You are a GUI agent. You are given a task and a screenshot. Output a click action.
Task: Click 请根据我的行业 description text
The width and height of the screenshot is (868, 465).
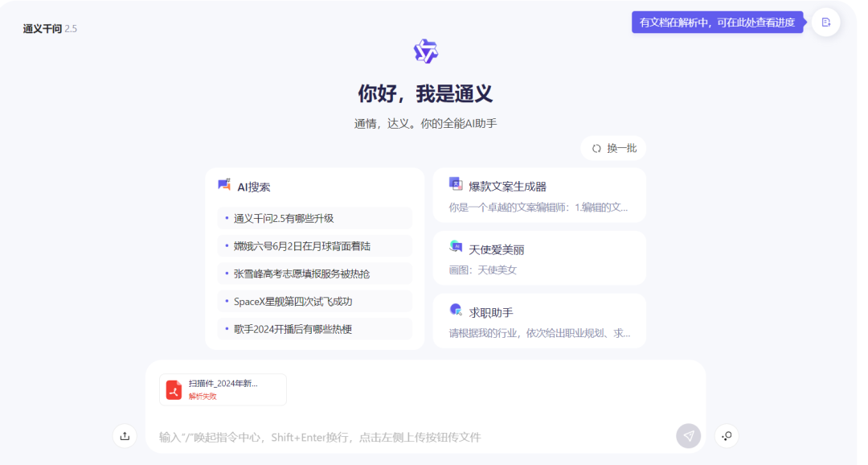coord(539,333)
